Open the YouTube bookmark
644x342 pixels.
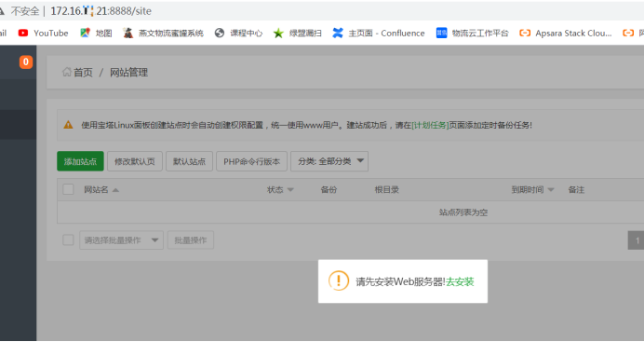coord(43,34)
